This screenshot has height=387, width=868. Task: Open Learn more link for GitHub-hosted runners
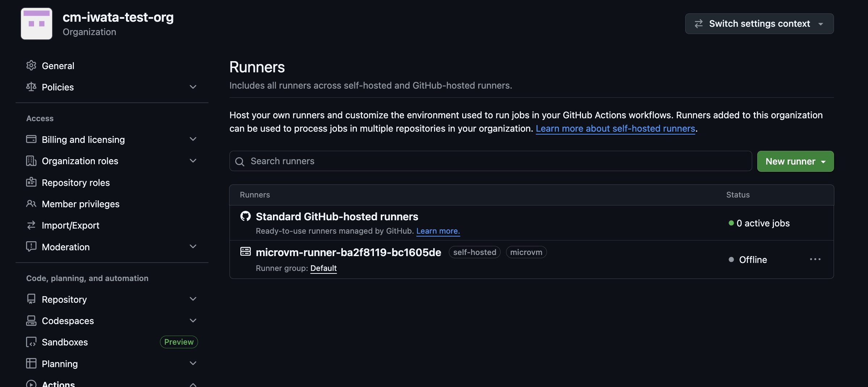coord(438,231)
